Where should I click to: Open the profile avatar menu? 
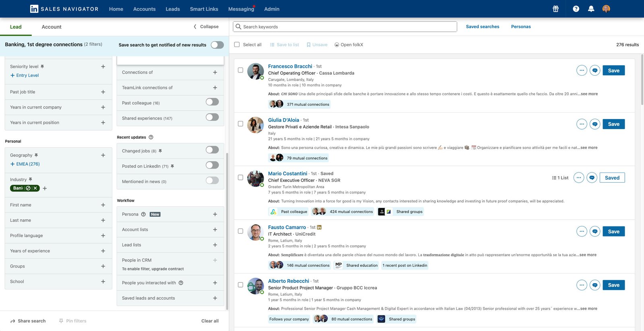click(606, 9)
